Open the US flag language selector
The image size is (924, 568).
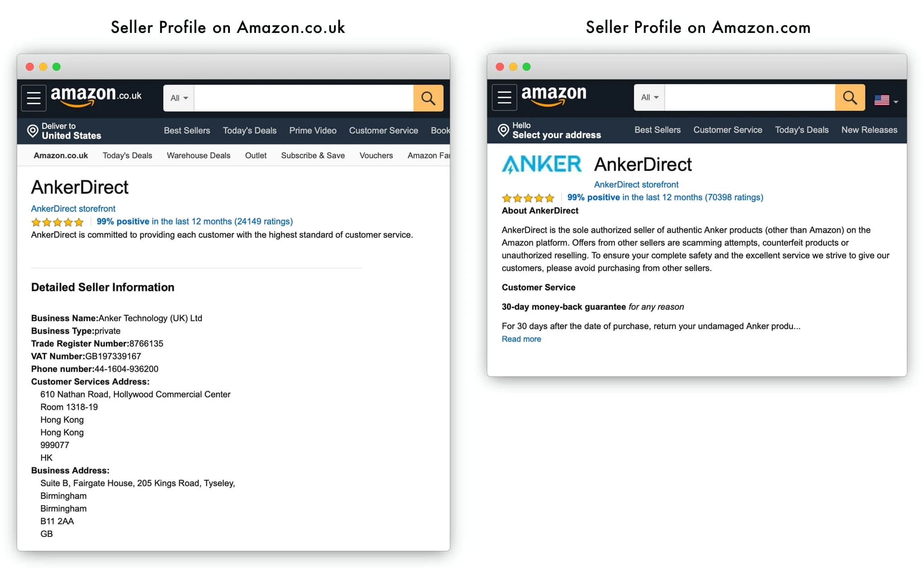pyautogui.click(x=886, y=101)
